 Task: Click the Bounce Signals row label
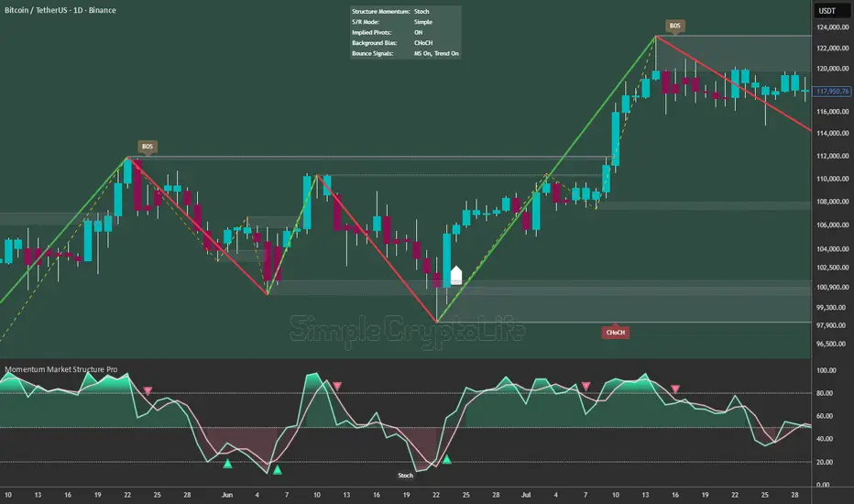(373, 53)
